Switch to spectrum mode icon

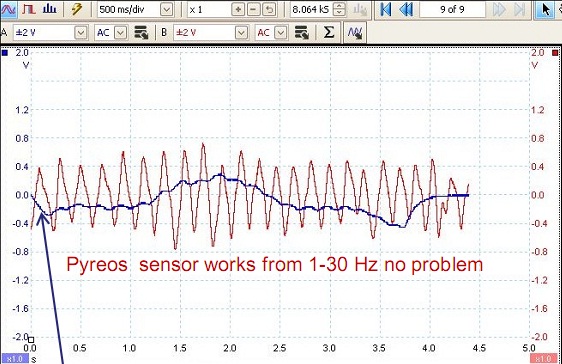click(x=49, y=9)
